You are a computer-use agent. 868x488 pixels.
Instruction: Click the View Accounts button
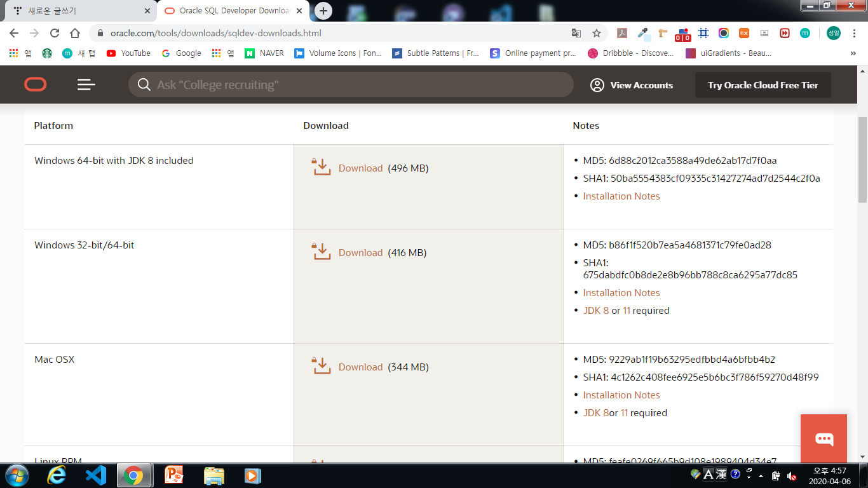pyautogui.click(x=632, y=85)
